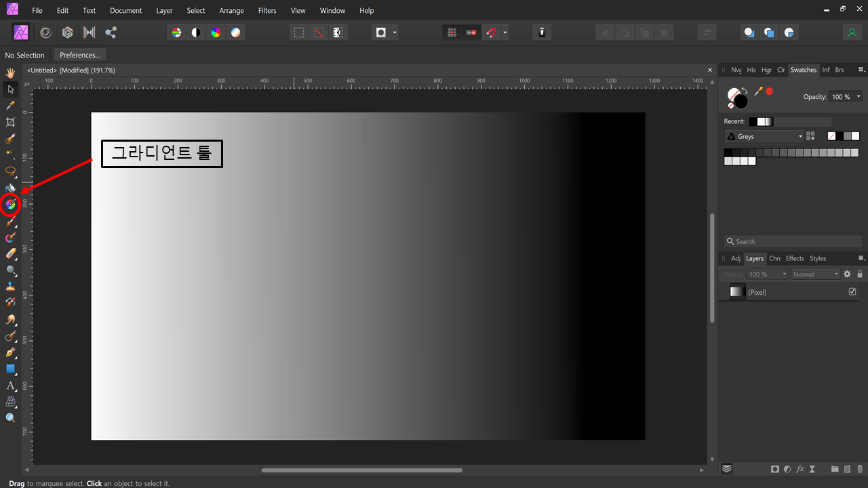
Task: Click the Deselect toolbar icon
Action: point(318,32)
